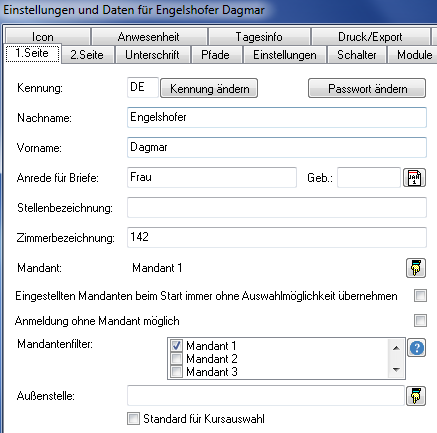Open the Tagesinfo tab
437x433 pixels.
[259, 36]
